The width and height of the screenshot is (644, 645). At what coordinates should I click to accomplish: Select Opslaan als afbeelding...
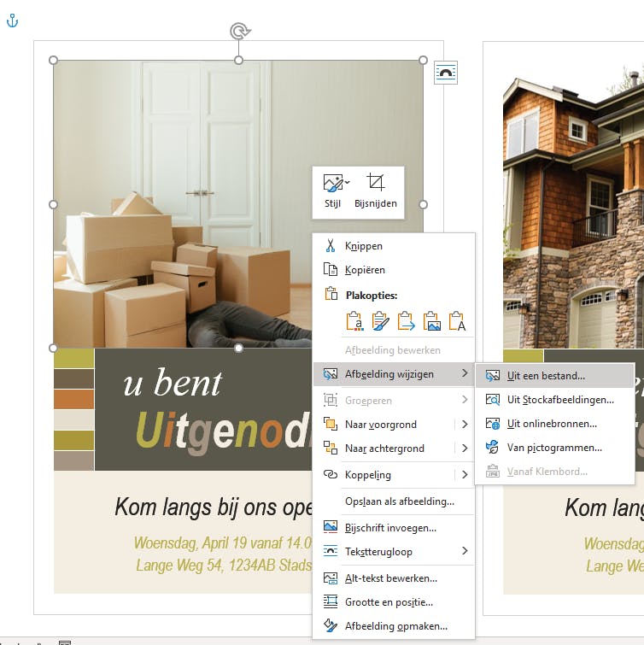tap(394, 501)
